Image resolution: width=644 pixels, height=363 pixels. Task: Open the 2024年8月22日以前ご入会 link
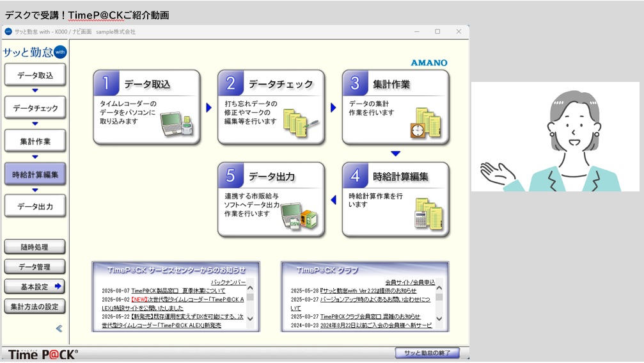click(x=376, y=325)
